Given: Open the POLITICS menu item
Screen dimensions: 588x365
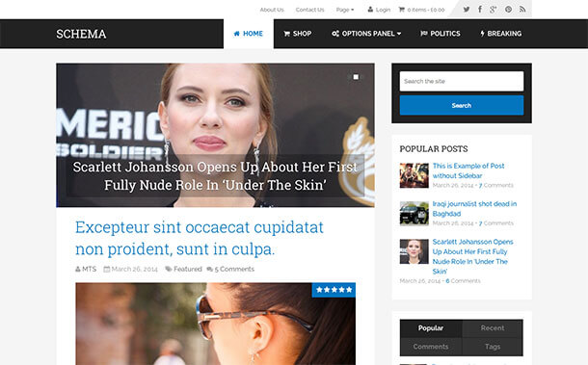Looking at the screenshot, I should tap(441, 34).
